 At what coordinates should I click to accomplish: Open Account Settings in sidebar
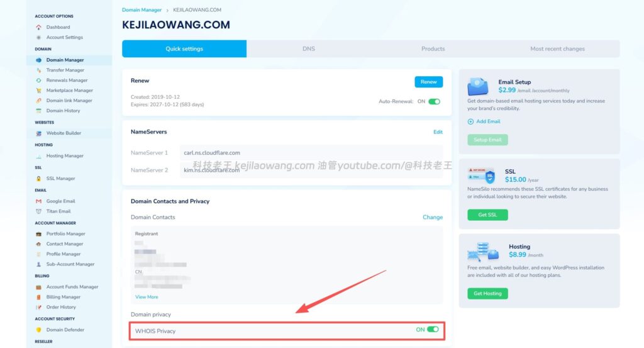coord(65,37)
